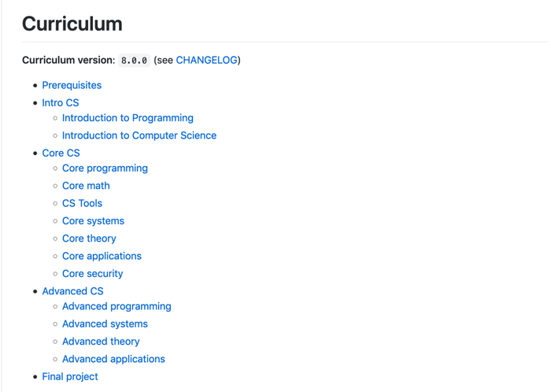551x392 pixels.
Task: Open the Advanced applications link
Action: (113, 359)
